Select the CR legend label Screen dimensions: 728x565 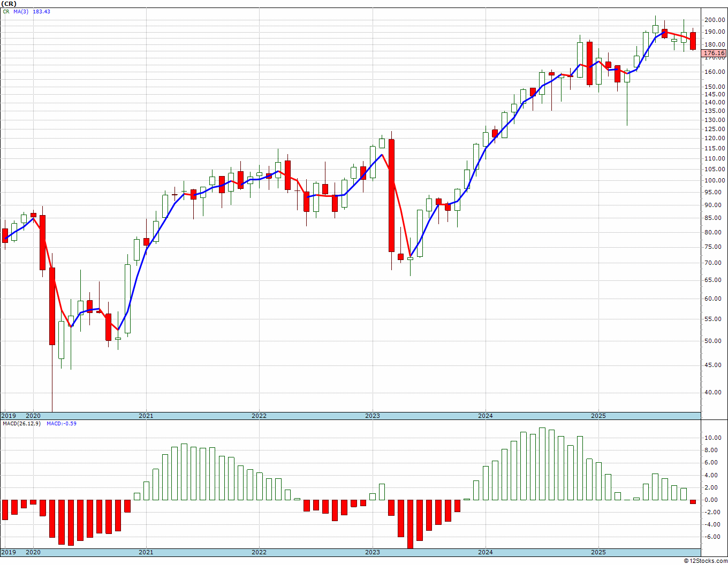pyautogui.click(x=6, y=11)
